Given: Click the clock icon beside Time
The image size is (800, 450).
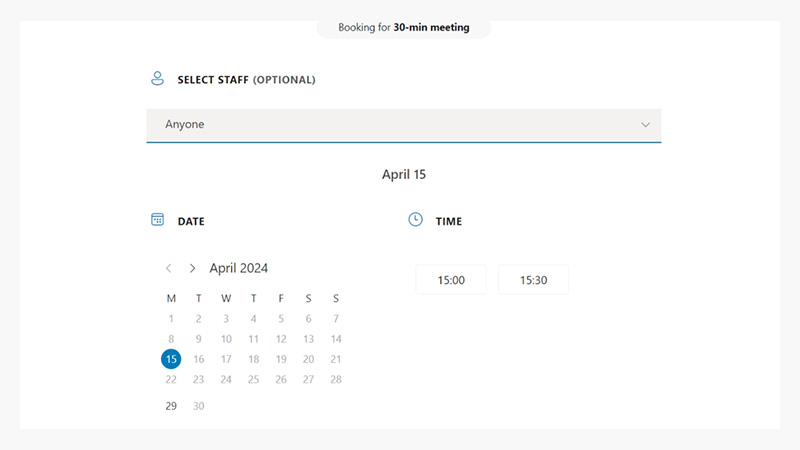Looking at the screenshot, I should tap(416, 220).
